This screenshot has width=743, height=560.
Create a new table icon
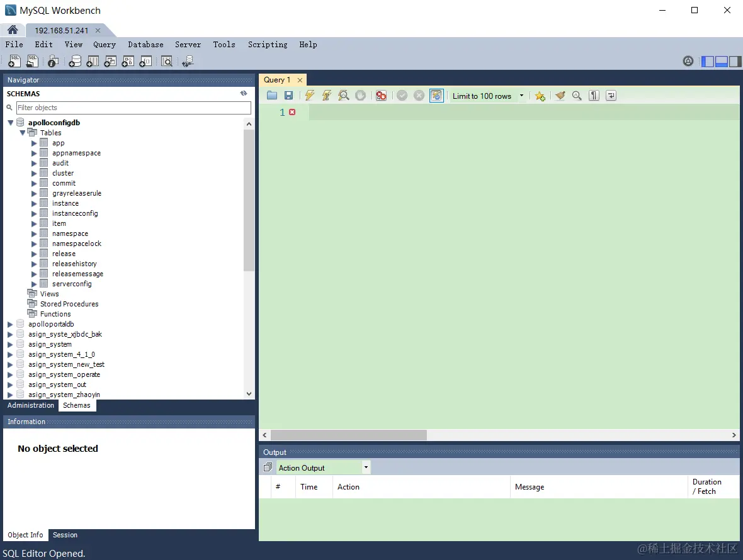click(93, 61)
